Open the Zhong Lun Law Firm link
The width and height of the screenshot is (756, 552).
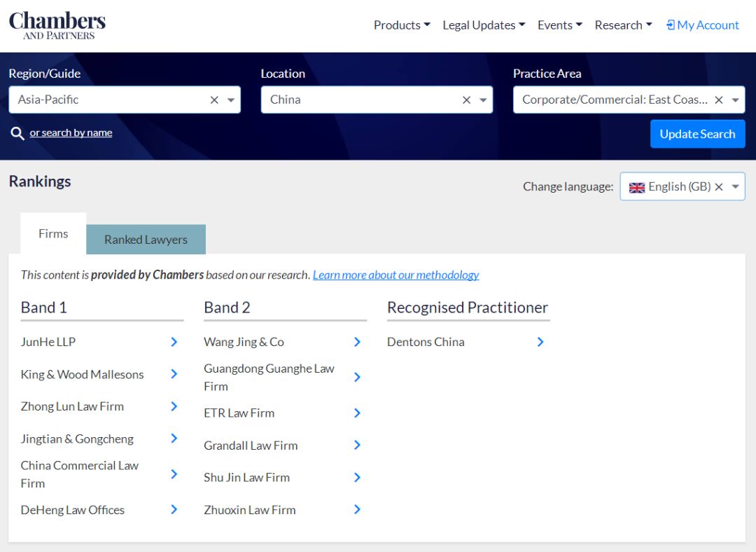(x=72, y=406)
